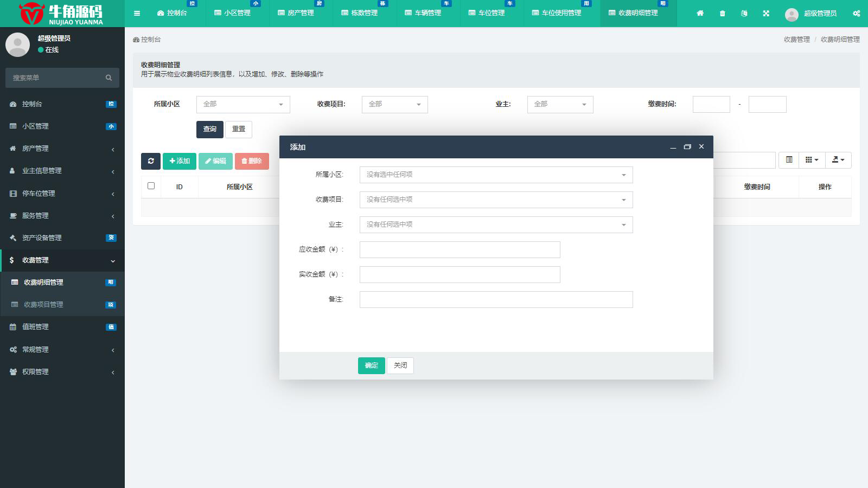Expand 常规管理 in the sidebar
The image size is (868, 488).
(x=62, y=350)
